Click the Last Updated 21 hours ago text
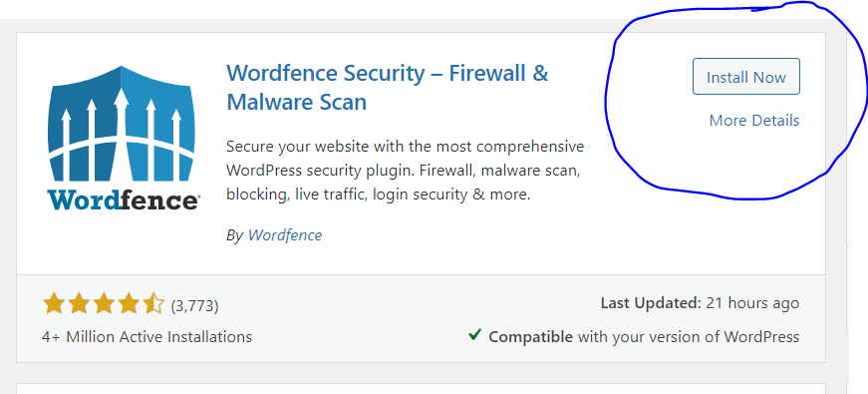Screen dimensions: 868x394 coord(700,303)
